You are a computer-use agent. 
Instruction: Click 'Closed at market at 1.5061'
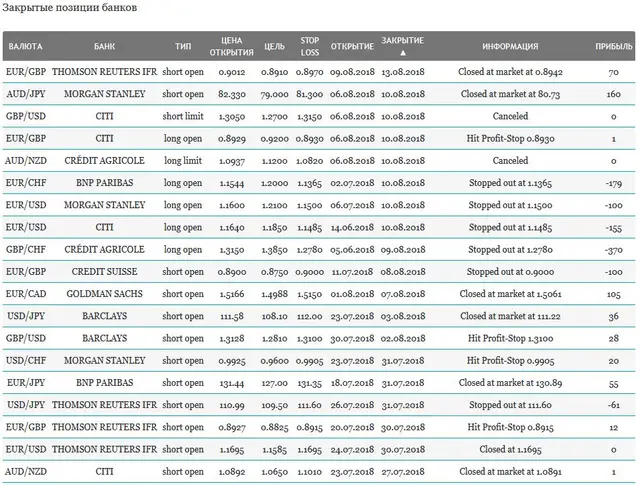click(510, 294)
